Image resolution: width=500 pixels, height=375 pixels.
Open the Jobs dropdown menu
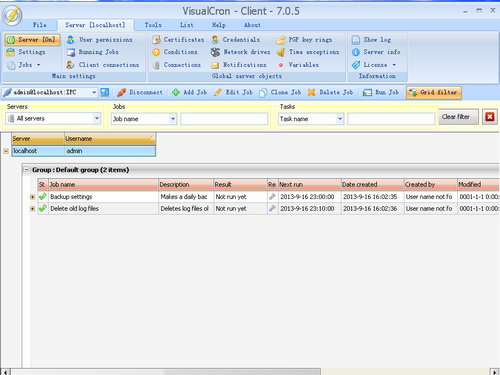click(24, 65)
